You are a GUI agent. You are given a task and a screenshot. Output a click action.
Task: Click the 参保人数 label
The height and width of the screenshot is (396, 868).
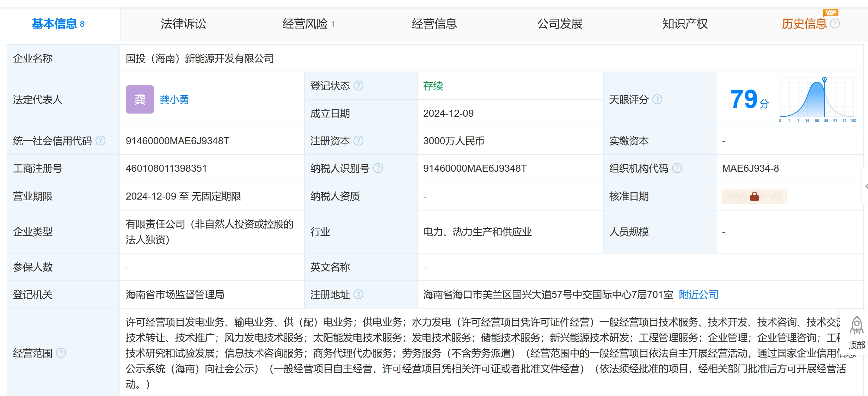(33, 267)
